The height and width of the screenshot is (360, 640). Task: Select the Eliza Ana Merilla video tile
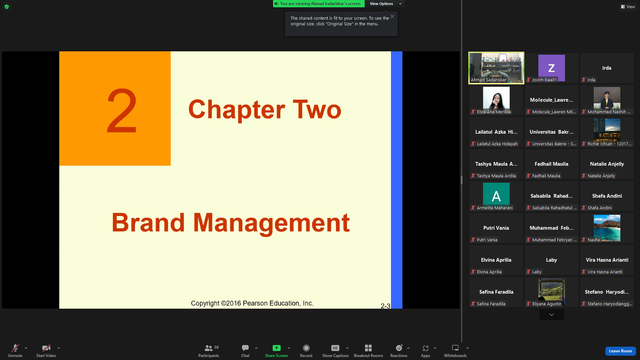pos(496,100)
